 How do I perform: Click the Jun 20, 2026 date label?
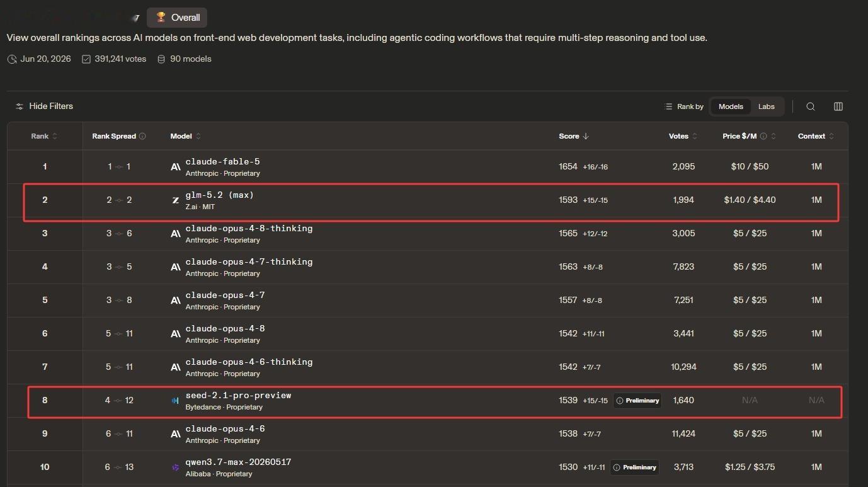coord(39,59)
